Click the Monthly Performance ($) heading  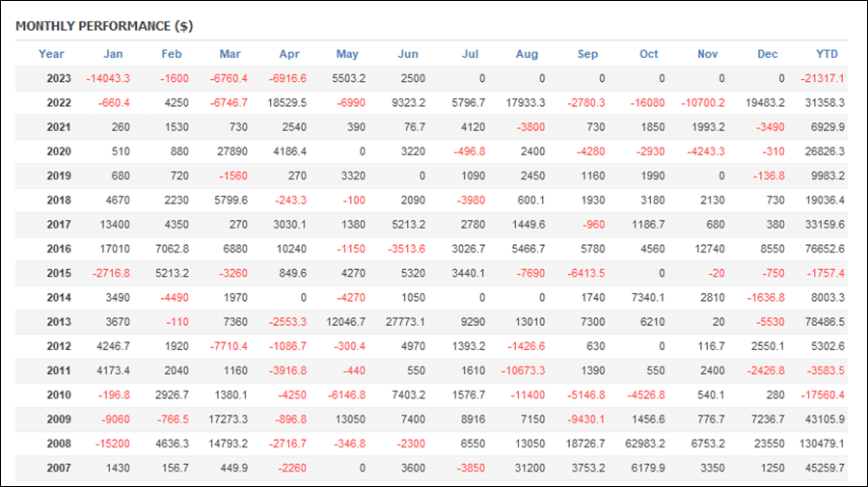pos(104,26)
